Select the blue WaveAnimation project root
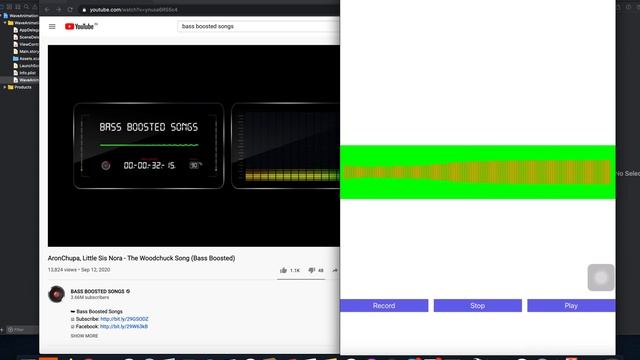Viewport: 640px width, 360px height. tap(21, 16)
